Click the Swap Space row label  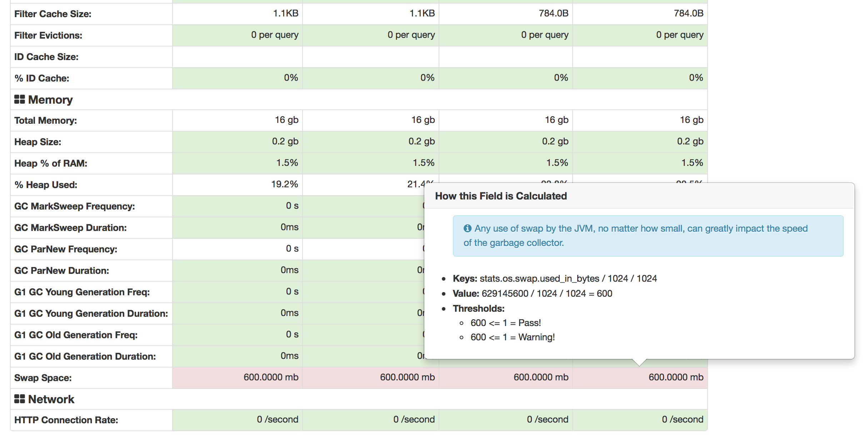(x=43, y=378)
